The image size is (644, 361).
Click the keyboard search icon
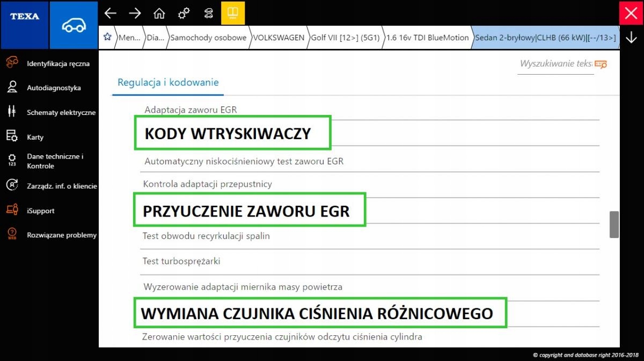click(x=601, y=64)
